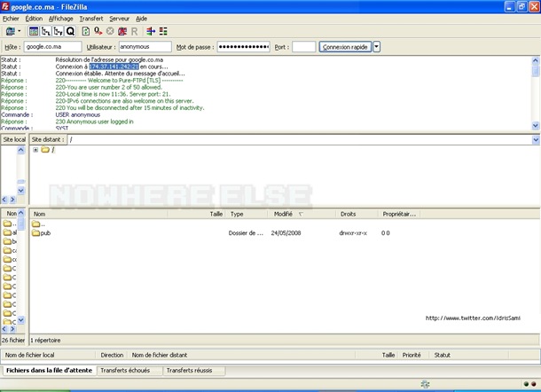Viewport: 541px width, 392px height.
Task: Click the red activity indicator light
Action: point(534,384)
